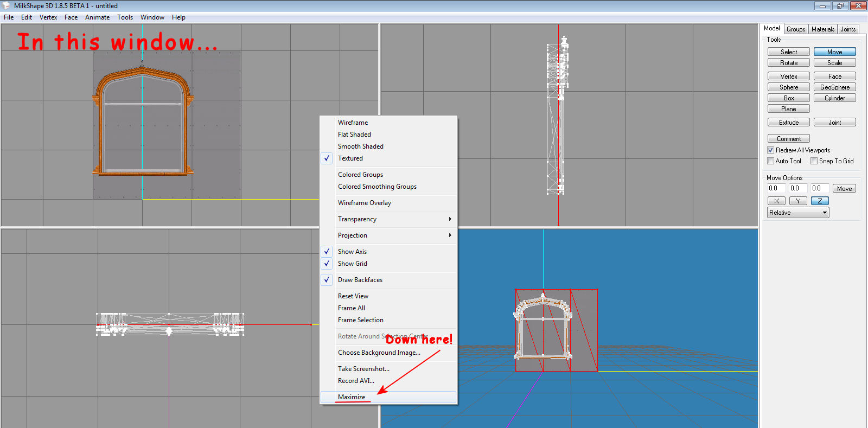Open the Relative dropdown
This screenshot has height=428, width=868.
[x=798, y=213]
